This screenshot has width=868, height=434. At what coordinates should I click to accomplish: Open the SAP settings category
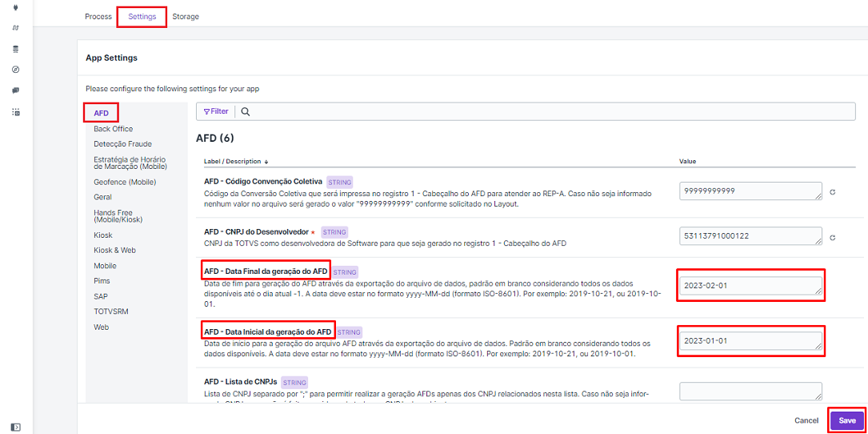tap(100, 296)
